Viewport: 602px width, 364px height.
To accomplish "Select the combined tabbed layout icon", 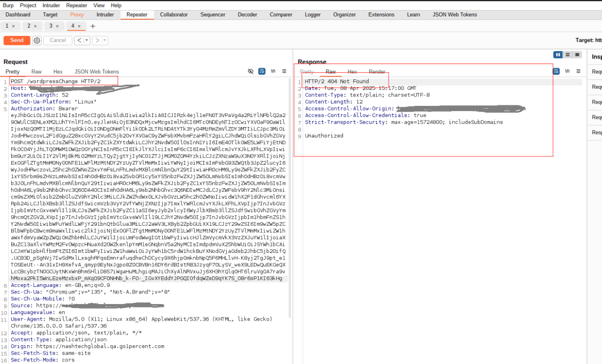I will (x=576, y=55).
